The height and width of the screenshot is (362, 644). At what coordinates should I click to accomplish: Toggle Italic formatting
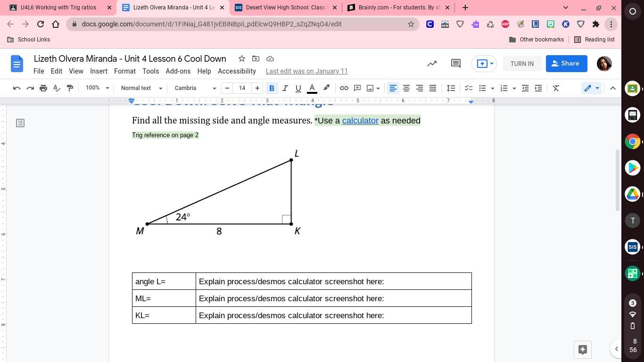coord(285,88)
